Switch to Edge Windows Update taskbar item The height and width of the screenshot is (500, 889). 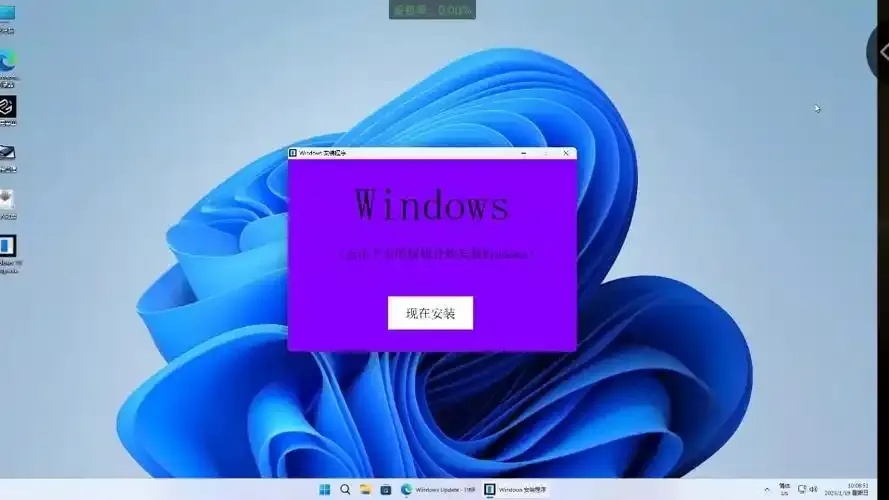click(438, 489)
